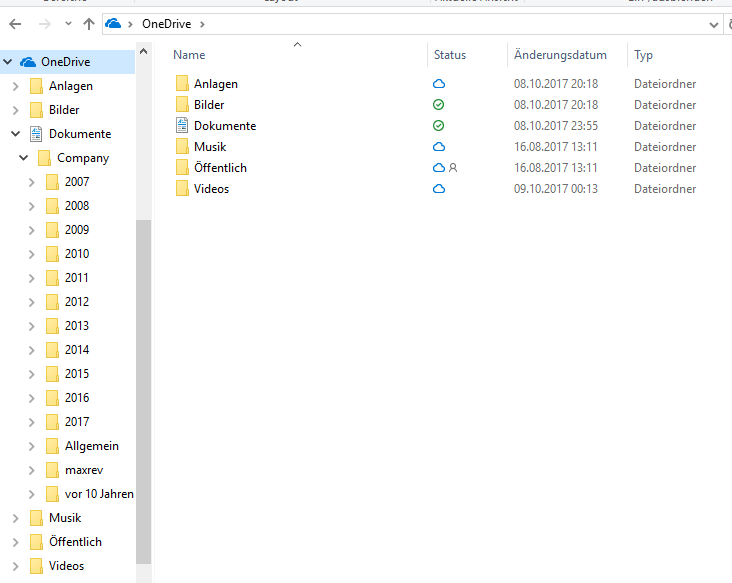Expand the Musik tree node in sidebar
The height and width of the screenshot is (583, 732).
(15, 518)
